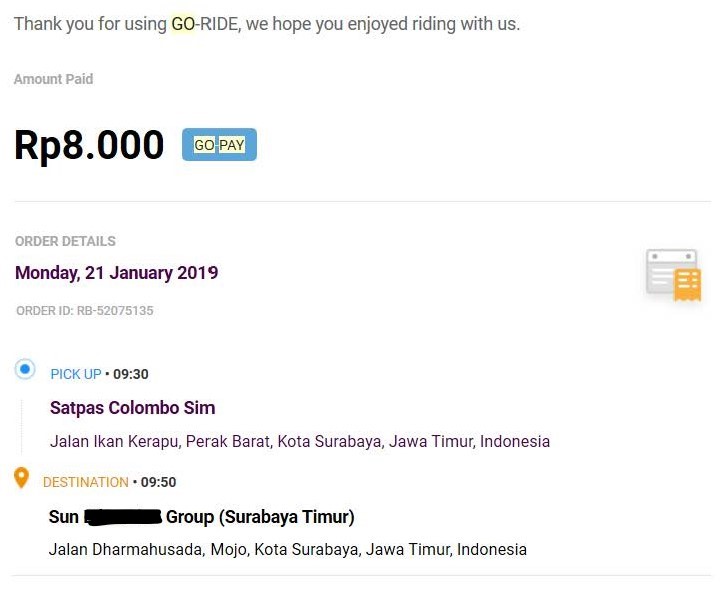Click the blue pick-up circle marker
This screenshot has height=600, width=725.
tap(26, 369)
